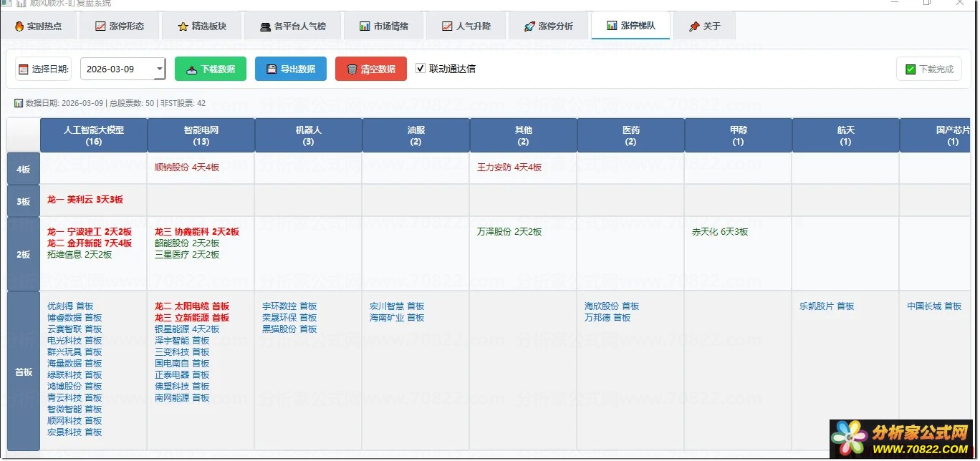Click stock 拓维信息 2天2板
Image resolution: width=980 pixels, height=461 pixels.
click(80, 255)
